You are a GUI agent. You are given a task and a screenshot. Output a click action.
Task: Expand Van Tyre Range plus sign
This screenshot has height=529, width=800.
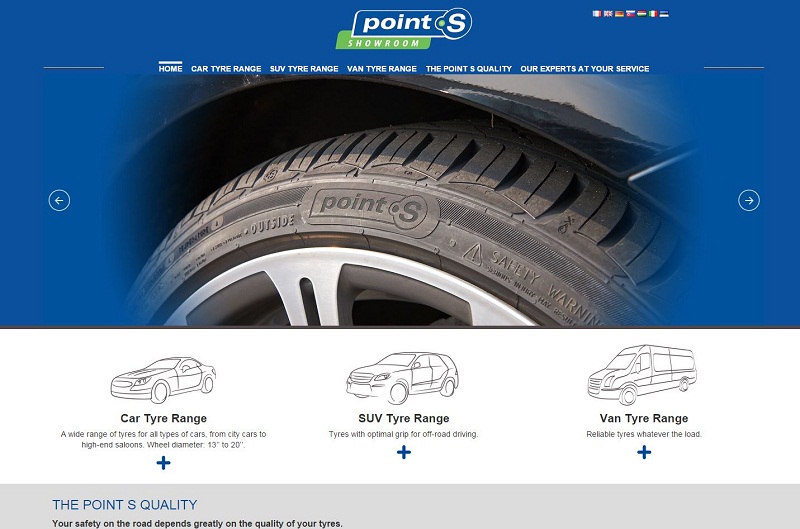[x=644, y=452]
